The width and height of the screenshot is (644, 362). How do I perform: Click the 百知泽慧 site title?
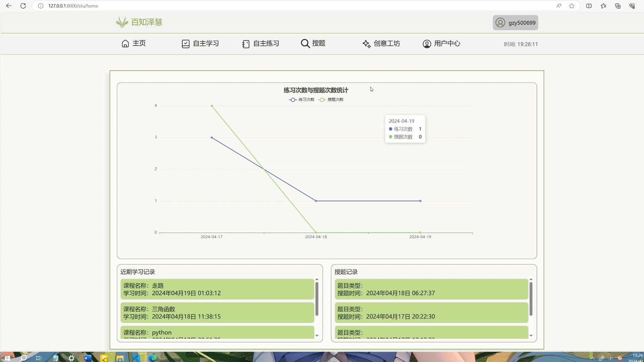pos(147,22)
